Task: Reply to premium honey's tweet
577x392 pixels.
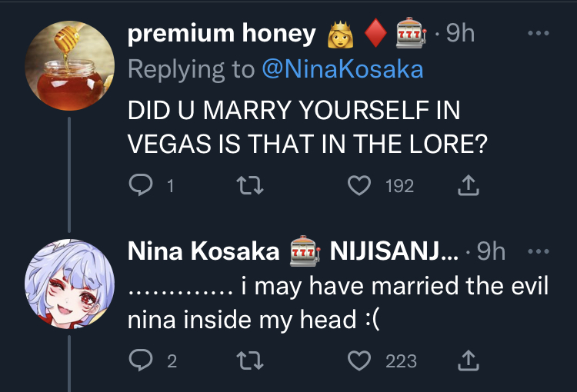Action: [140, 185]
